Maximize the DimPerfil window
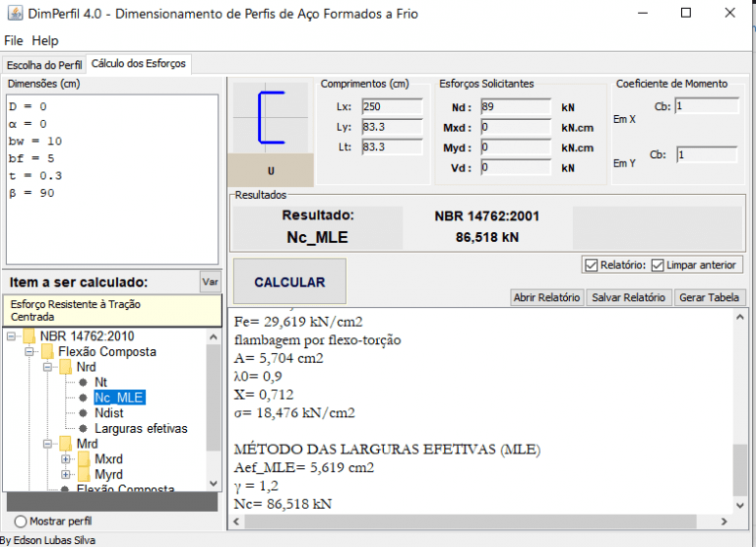The width and height of the screenshot is (756, 547). [685, 13]
